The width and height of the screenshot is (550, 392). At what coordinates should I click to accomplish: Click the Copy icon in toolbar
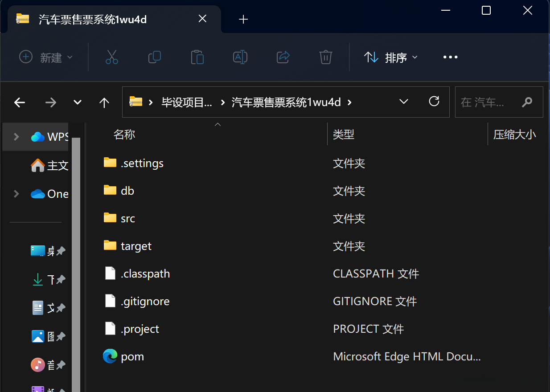[155, 57]
